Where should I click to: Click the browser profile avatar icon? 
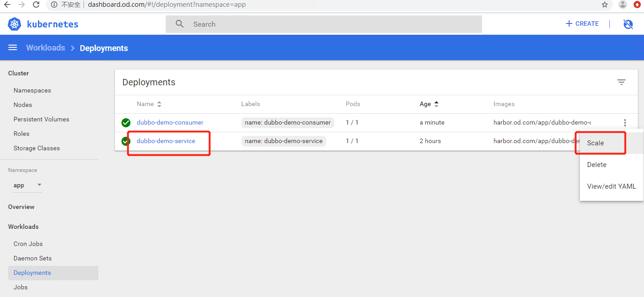[623, 5]
